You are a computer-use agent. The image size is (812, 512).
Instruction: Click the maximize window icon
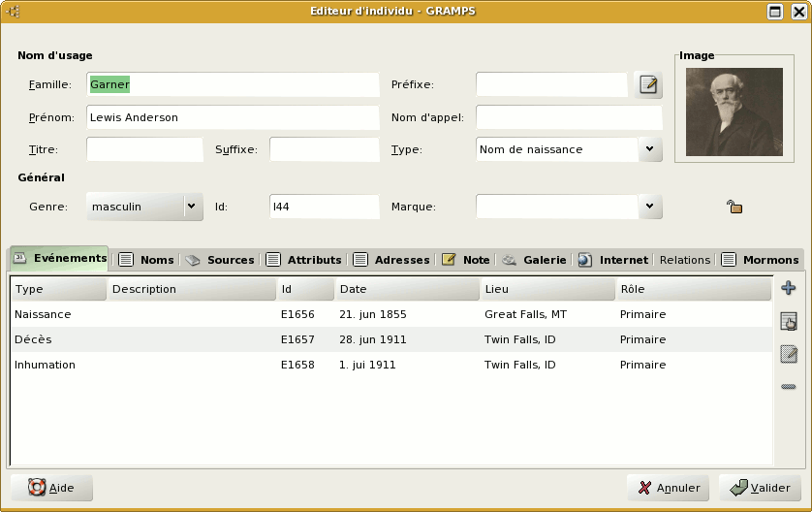pos(774,11)
